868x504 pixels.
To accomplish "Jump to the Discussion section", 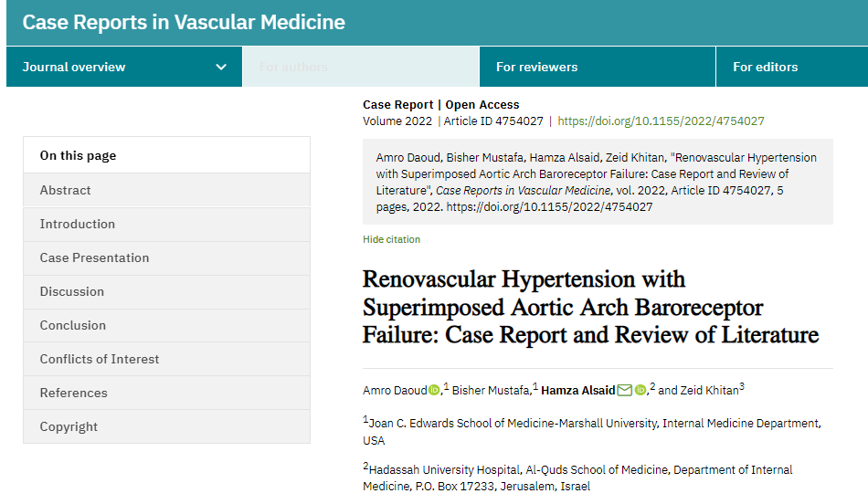I will point(166,291).
